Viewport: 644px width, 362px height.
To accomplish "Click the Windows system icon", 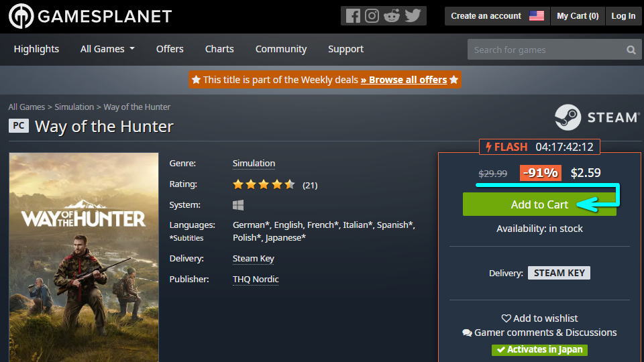I will point(238,205).
